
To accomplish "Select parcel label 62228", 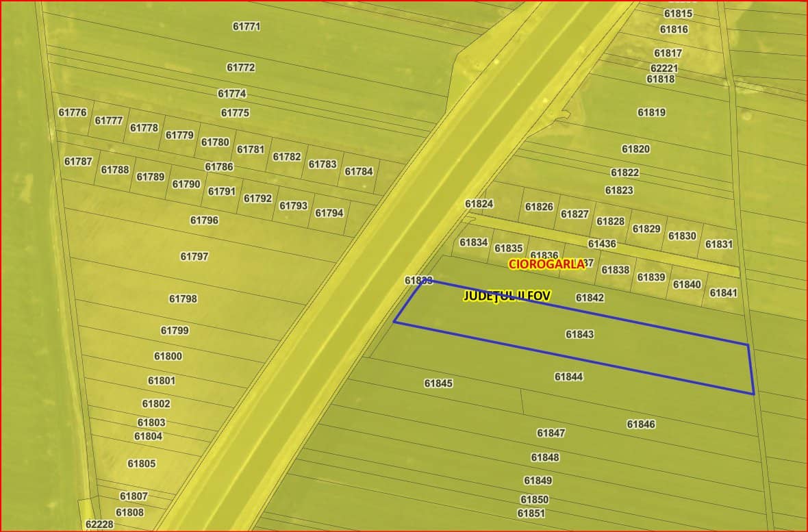I will pos(99,524).
